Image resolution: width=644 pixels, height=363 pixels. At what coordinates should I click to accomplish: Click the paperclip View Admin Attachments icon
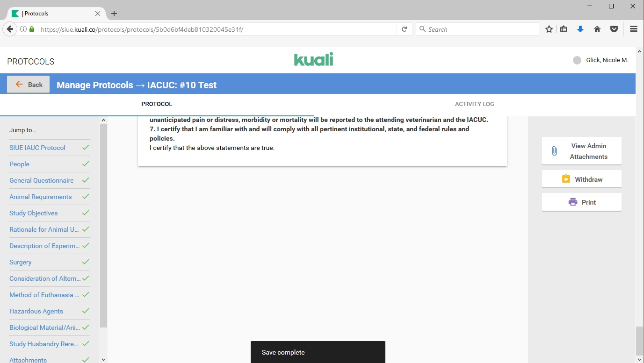(554, 151)
